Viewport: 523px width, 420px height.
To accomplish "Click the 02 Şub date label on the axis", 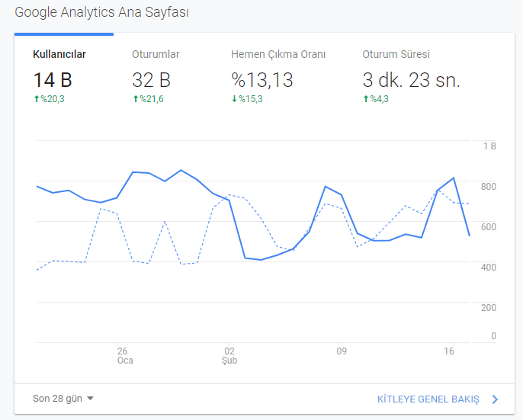I will [x=229, y=356].
